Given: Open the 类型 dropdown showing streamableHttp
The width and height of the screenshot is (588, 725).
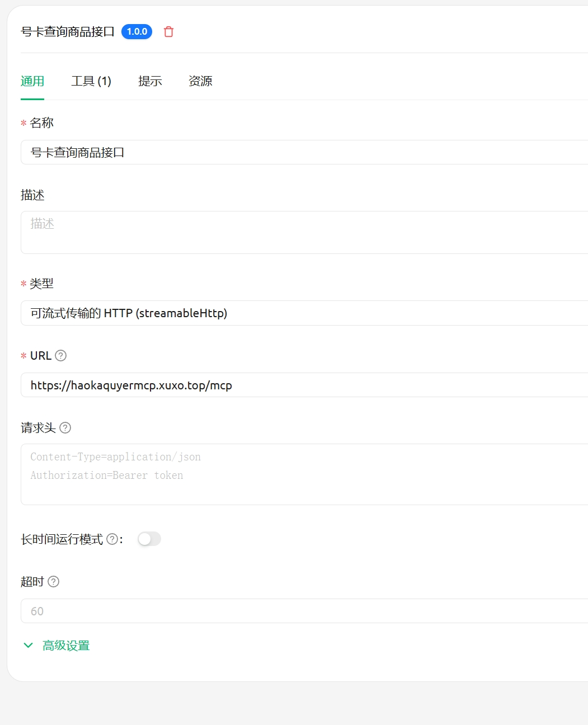Looking at the screenshot, I should 302,313.
